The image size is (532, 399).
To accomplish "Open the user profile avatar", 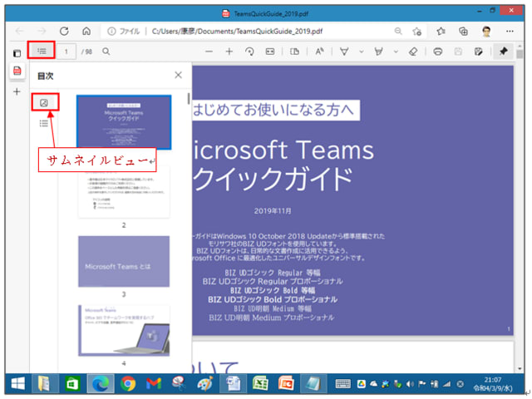I will pyautogui.click(x=486, y=32).
